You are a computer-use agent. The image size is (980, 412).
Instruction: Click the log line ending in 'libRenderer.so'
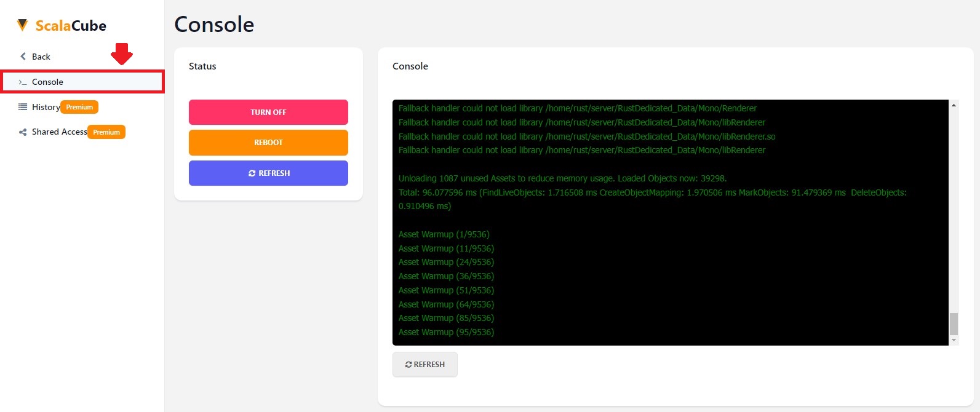point(587,137)
